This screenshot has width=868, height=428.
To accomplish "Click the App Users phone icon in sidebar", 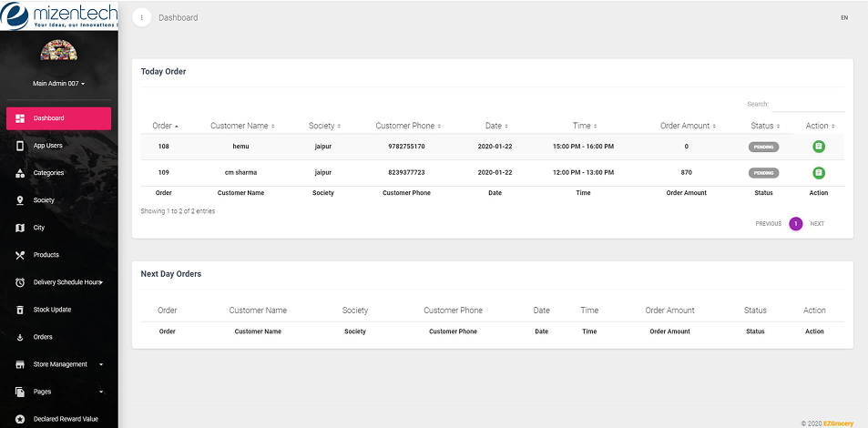I will click(x=20, y=146).
